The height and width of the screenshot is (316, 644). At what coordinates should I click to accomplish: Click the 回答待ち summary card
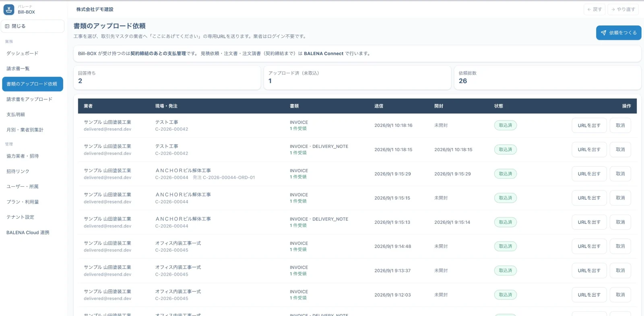167,78
